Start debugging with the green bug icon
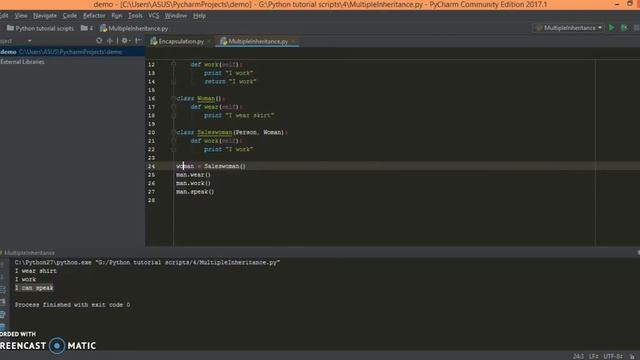Image resolution: width=640 pixels, height=360 pixels. pyautogui.click(x=624, y=28)
